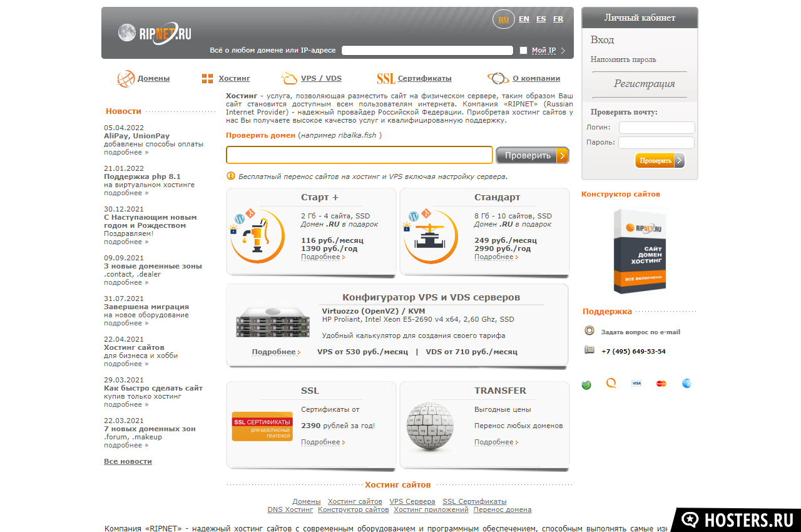This screenshot has width=801, height=532.
Task: Click Задать вопрос по e-mail link
Action: click(641, 332)
